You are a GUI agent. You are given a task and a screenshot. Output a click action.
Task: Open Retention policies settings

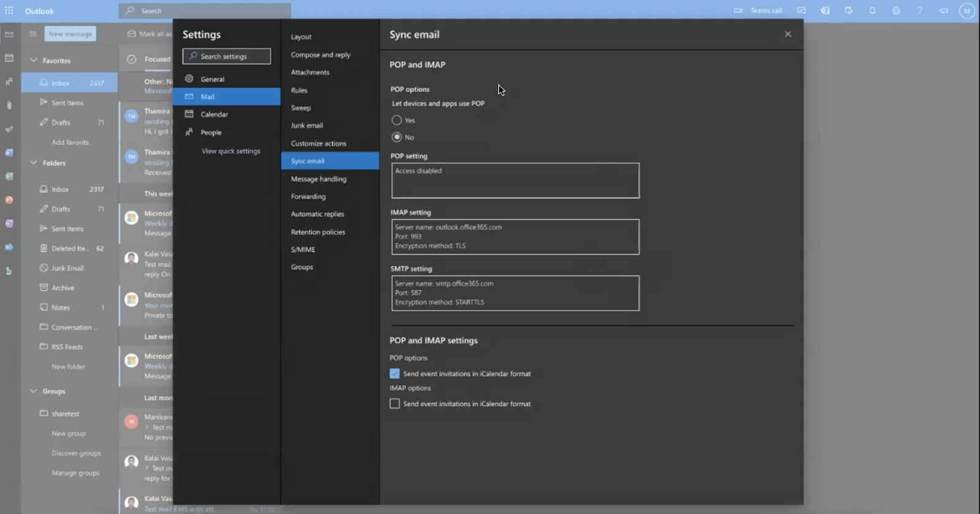pos(330,232)
